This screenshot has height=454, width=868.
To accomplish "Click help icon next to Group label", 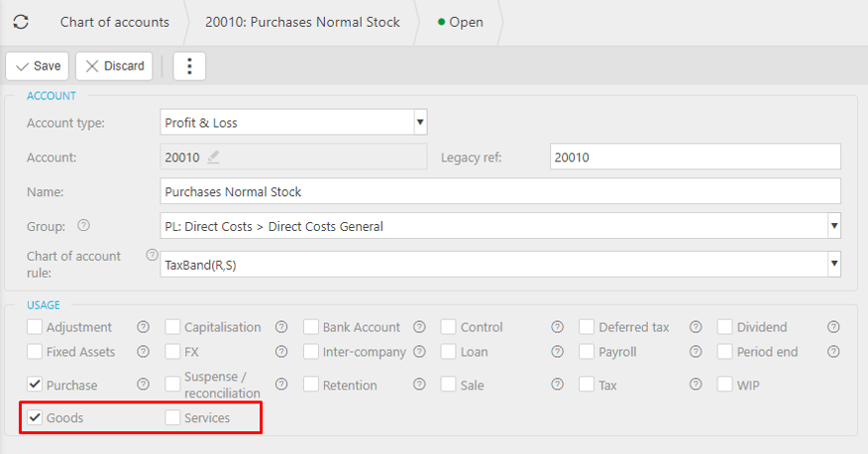I will pyautogui.click(x=83, y=225).
